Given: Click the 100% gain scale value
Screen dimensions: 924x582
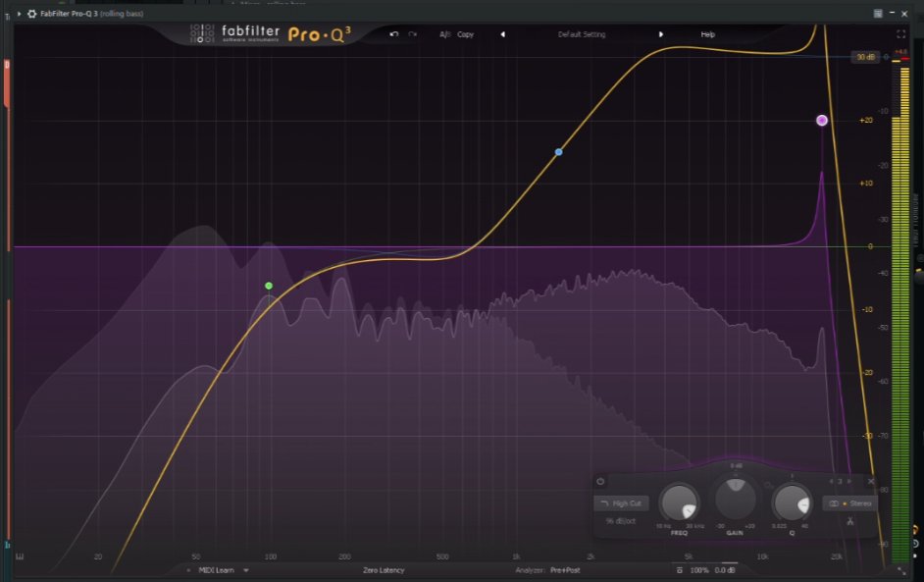Looking at the screenshot, I should (x=699, y=570).
